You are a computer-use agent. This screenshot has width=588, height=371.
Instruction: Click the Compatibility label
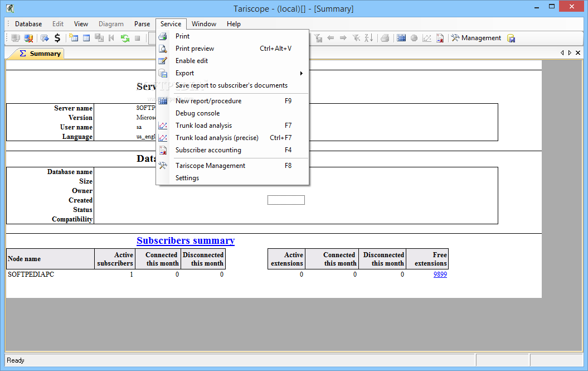[72, 219]
